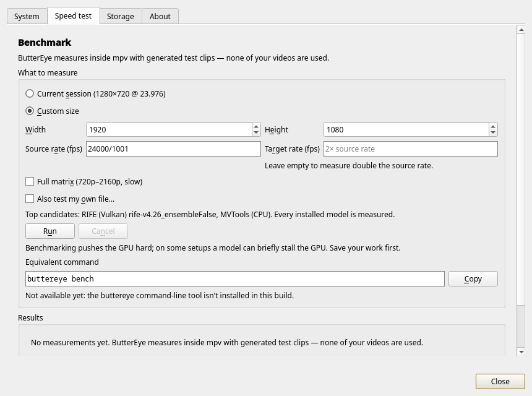The height and width of the screenshot is (396, 532).
Task: Focus the Target rate (fps) field
Action: (411, 149)
